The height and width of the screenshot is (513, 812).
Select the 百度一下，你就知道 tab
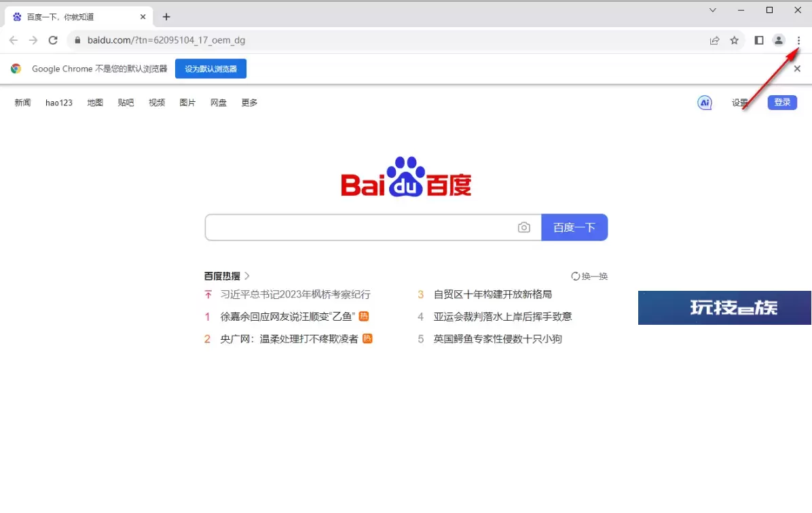(x=79, y=17)
